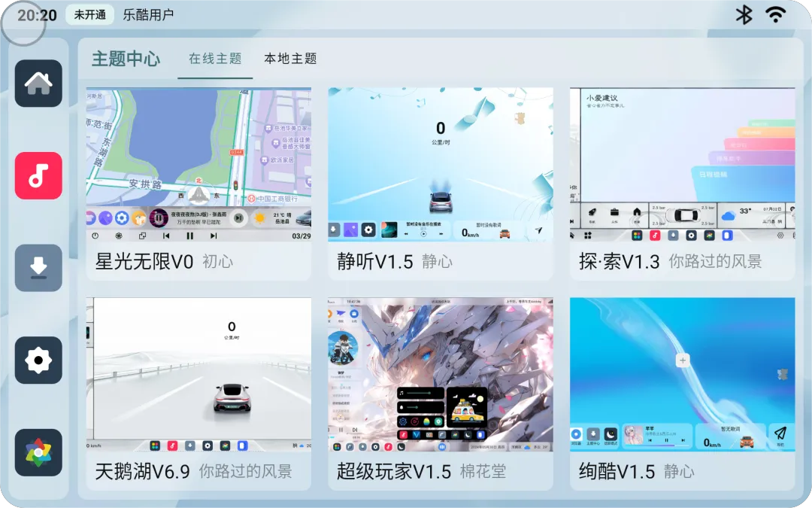Open the 超级玩家V1.5 theme preview
Image resolution: width=812 pixels, height=508 pixels.
pos(441,375)
